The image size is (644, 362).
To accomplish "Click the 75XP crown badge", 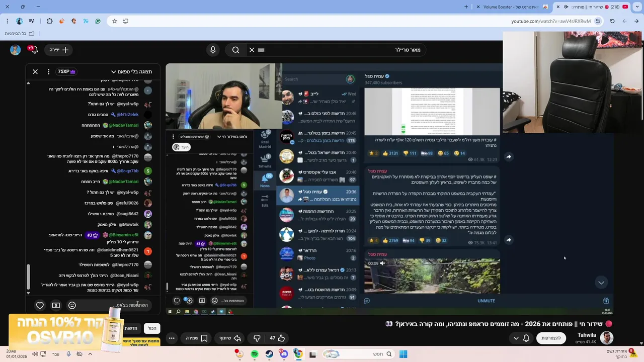I will coord(66,71).
